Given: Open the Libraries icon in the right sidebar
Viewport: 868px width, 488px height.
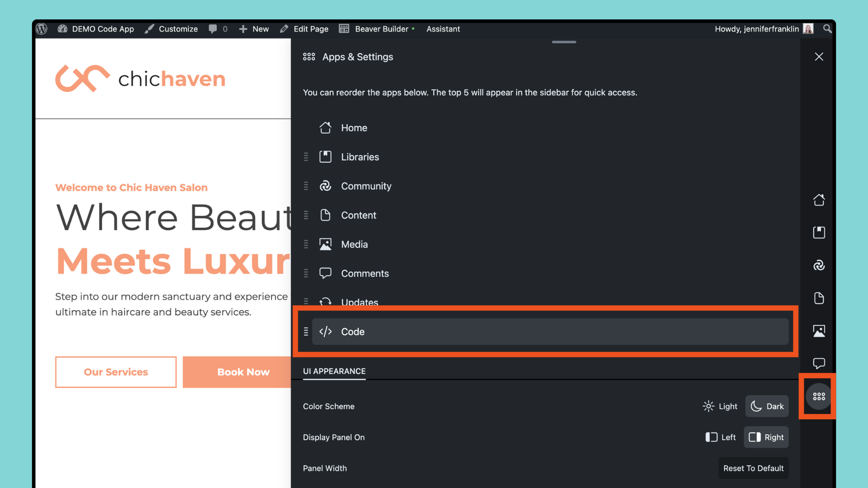Looking at the screenshot, I should 819,233.
